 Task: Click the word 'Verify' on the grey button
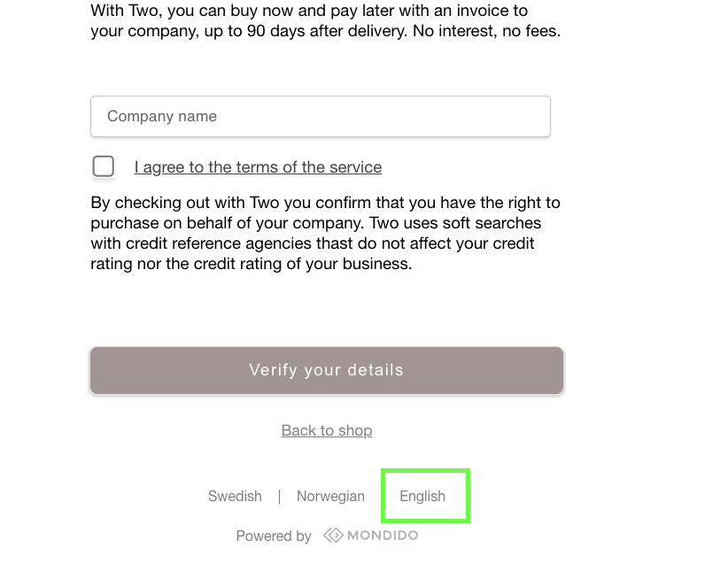pyautogui.click(x=273, y=370)
